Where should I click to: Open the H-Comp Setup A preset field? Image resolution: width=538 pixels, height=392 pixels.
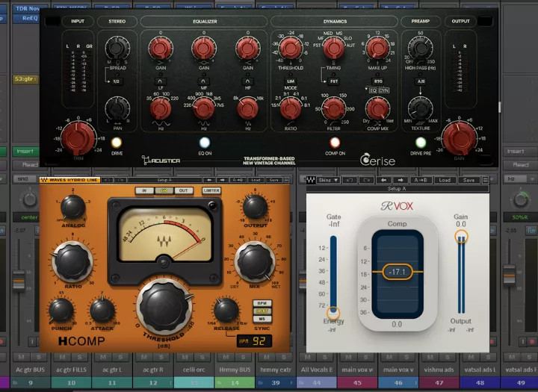[x=164, y=180]
